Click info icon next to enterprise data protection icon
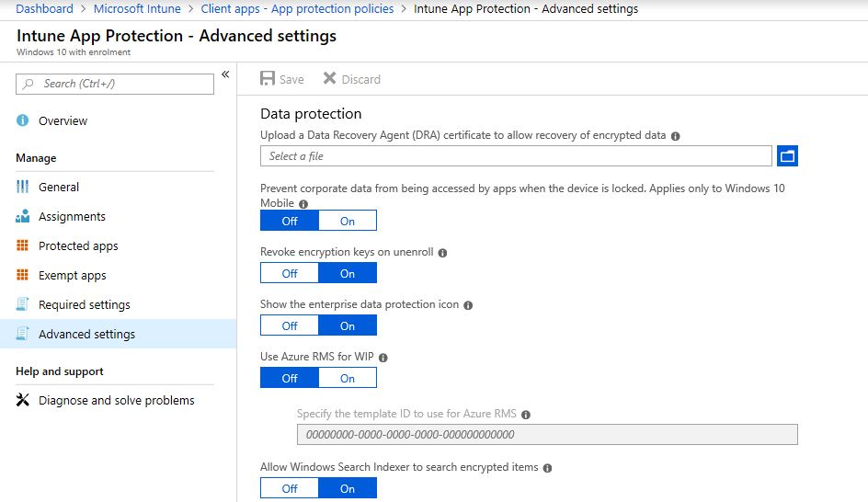This screenshot has height=502, width=868. [468, 305]
